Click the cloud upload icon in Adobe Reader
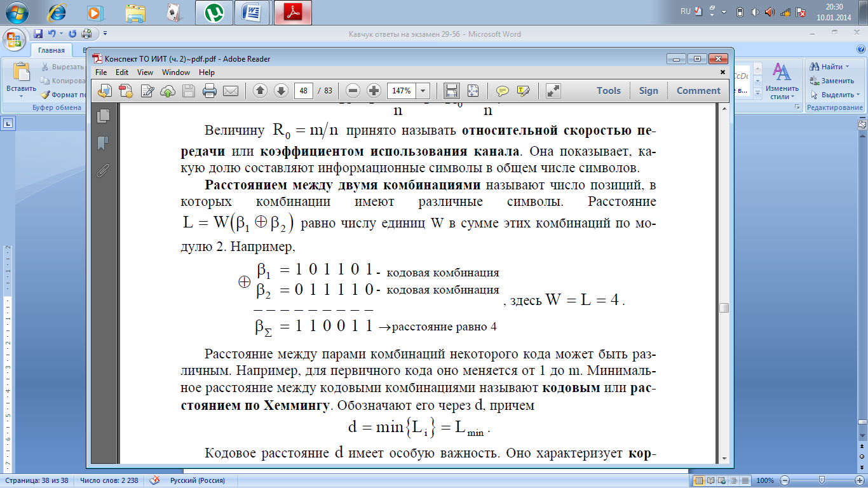Viewport: 868px width, 488px height. tap(168, 91)
